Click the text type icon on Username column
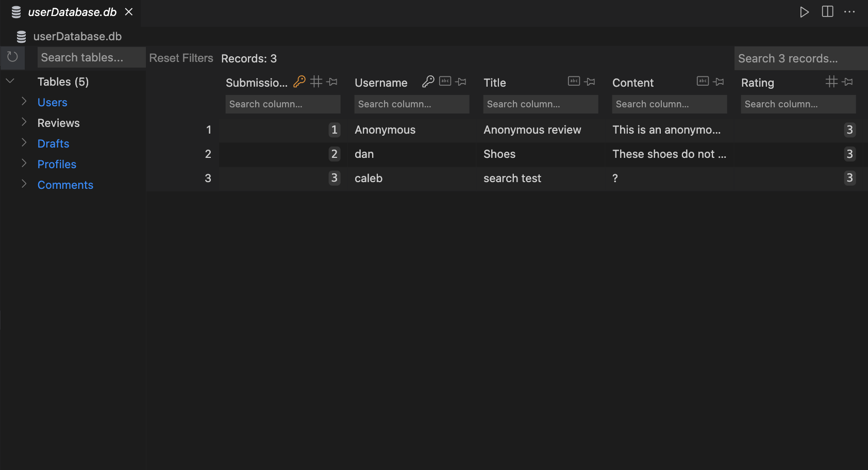 coord(445,81)
